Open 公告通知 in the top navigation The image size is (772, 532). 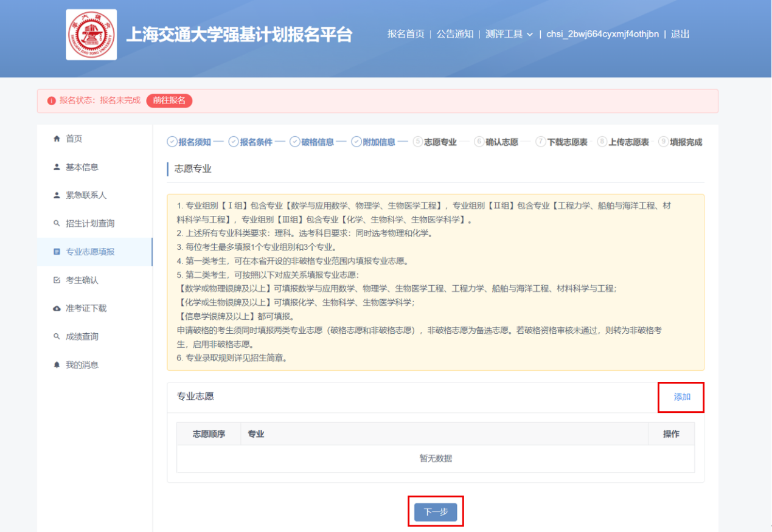click(x=454, y=34)
